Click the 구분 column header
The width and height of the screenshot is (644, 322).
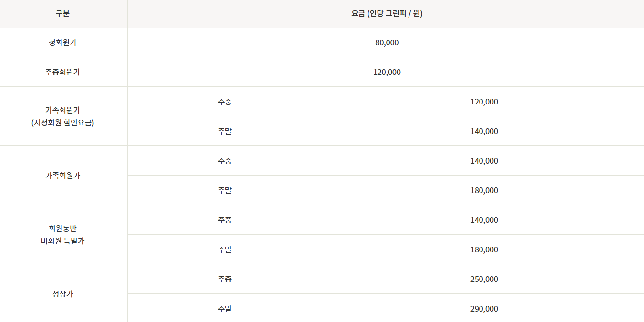click(x=62, y=13)
